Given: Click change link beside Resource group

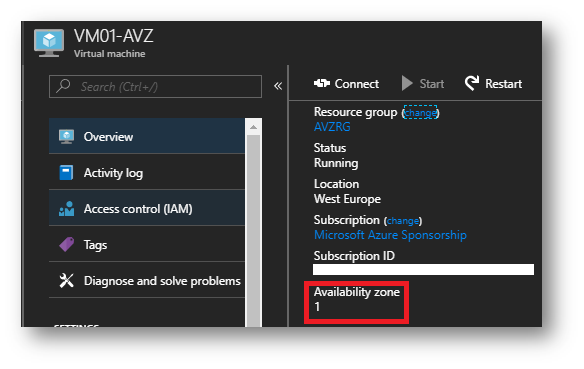Looking at the screenshot, I should click(x=420, y=113).
